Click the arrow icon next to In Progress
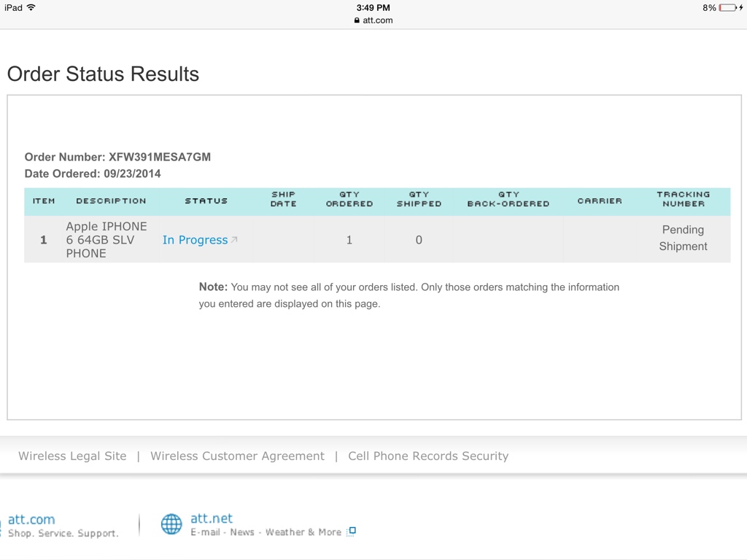 (234, 239)
